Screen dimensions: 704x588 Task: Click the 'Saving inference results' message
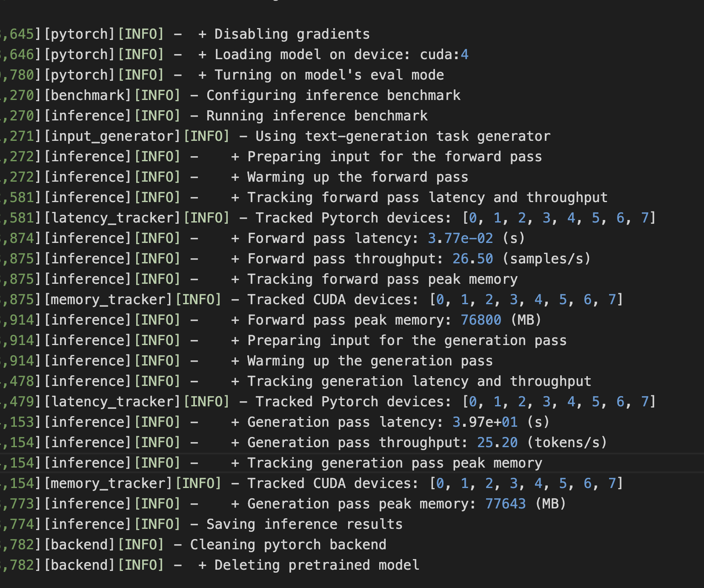pos(304,524)
